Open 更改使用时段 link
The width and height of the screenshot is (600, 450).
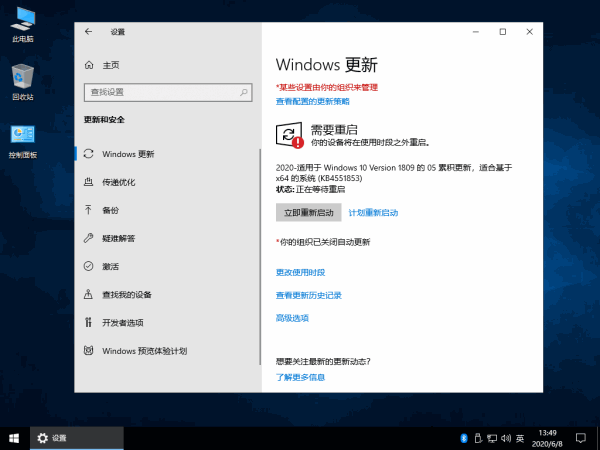pyautogui.click(x=300, y=272)
